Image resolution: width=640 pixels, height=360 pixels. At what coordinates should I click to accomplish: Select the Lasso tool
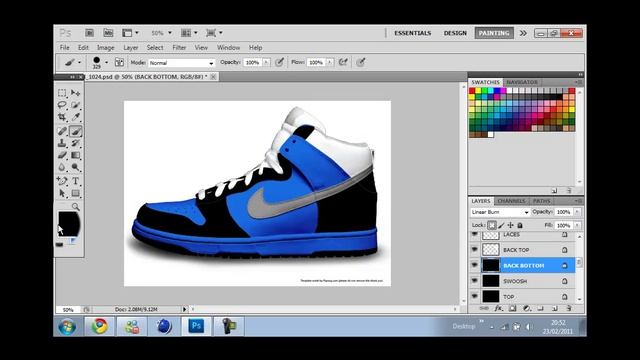tap(62, 105)
